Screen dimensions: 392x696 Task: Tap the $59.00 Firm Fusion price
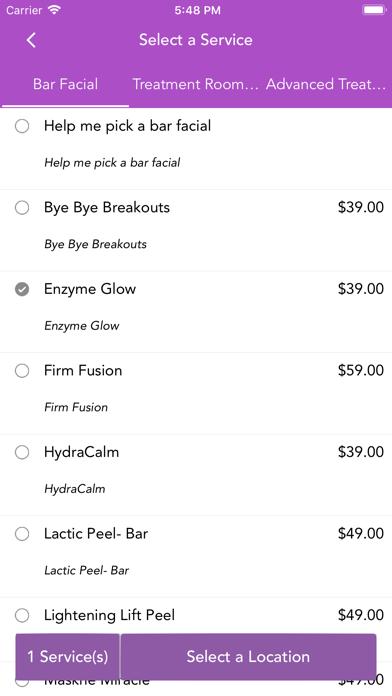click(x=360, y=370)
